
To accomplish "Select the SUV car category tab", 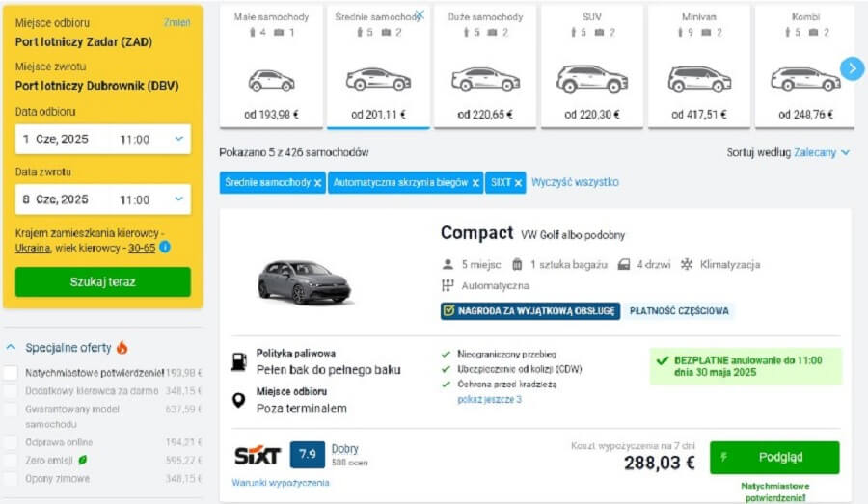I will click(591, 67).
